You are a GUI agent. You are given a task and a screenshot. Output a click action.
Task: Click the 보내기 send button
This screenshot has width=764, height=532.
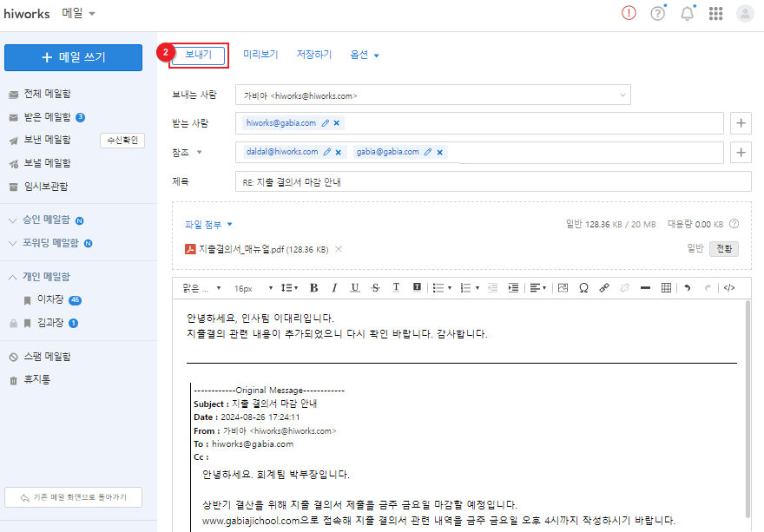(x=198, y=55)
